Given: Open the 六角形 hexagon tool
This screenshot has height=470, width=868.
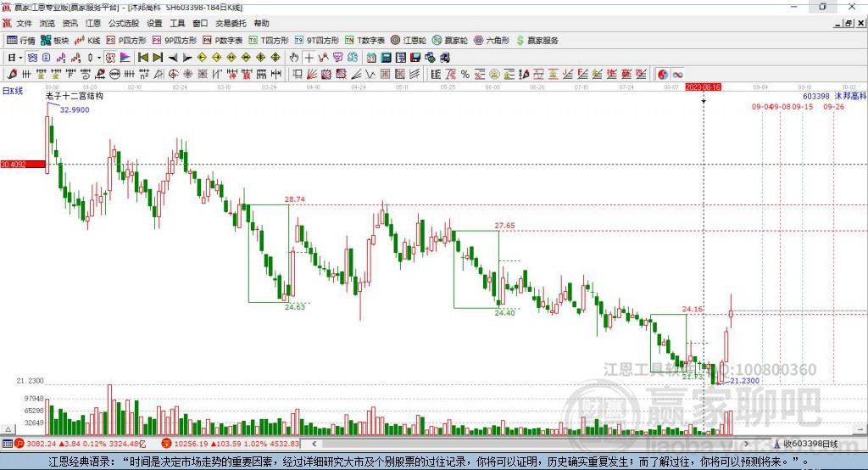Looking at the screenshot, I should 492,41.
